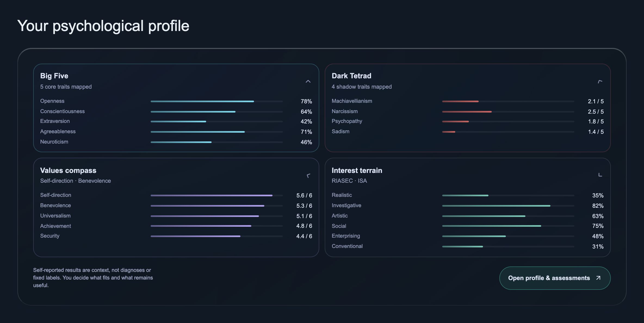The width and height of the screenshot is (644, 323).
Task: Click Your psychological profile heading
Action: 103,26
